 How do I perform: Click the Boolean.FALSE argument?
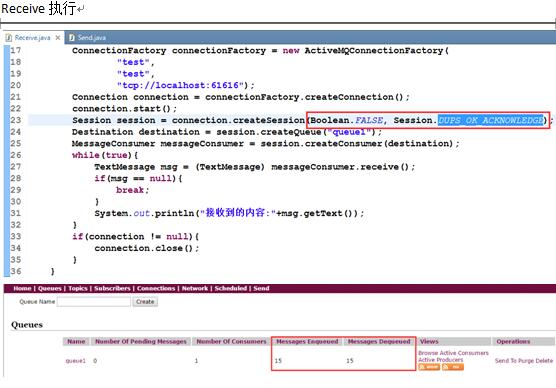[x=347, y=120]
